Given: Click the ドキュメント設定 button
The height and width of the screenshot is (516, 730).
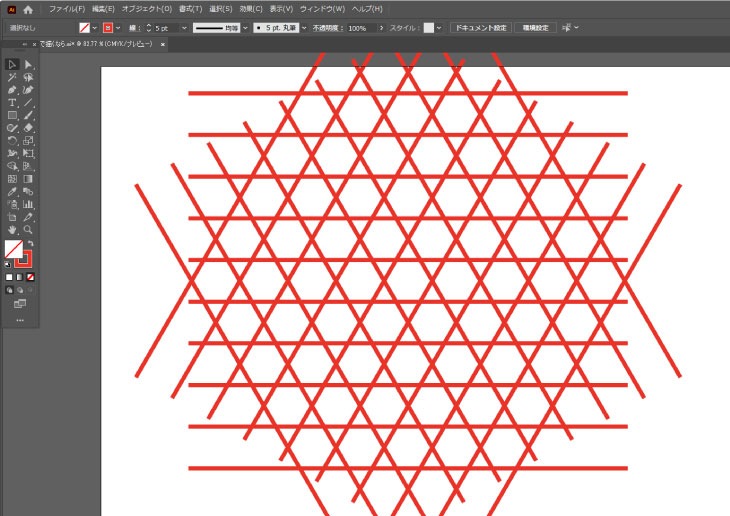Looking at the screenshot, I should coord(480,28).
